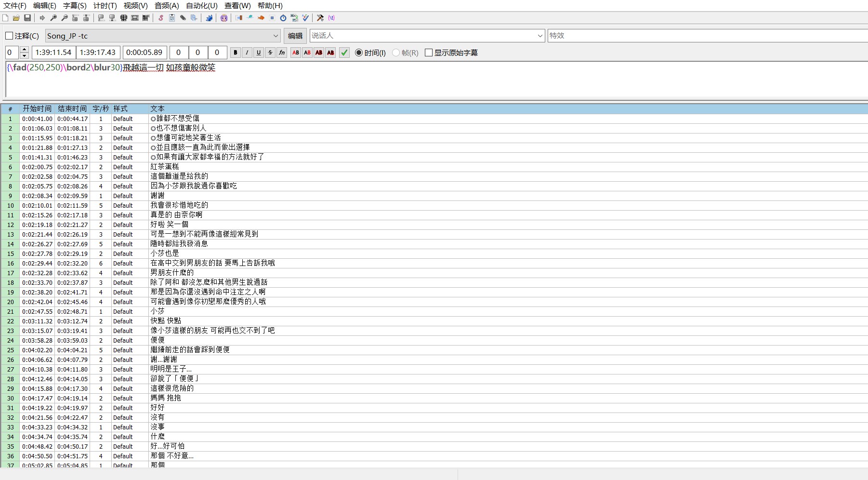Open the 视频(V) menu
Screen dimensions: 868x480
[x=135, y=6]
